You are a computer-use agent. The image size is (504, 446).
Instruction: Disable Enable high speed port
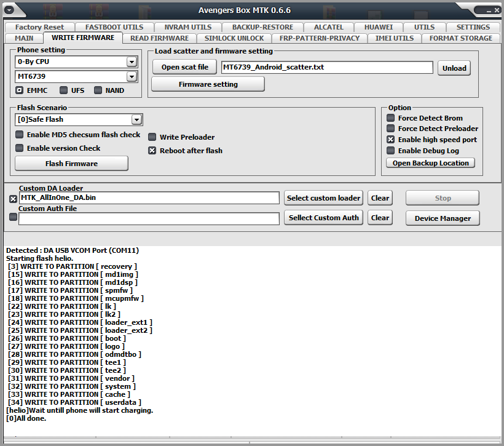(x=390, y=139)
